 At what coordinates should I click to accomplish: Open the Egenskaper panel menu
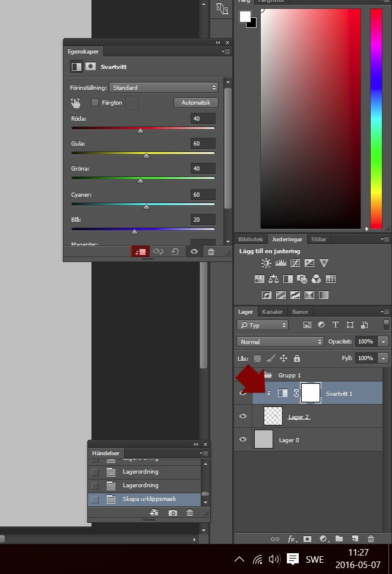coord(226,52)
